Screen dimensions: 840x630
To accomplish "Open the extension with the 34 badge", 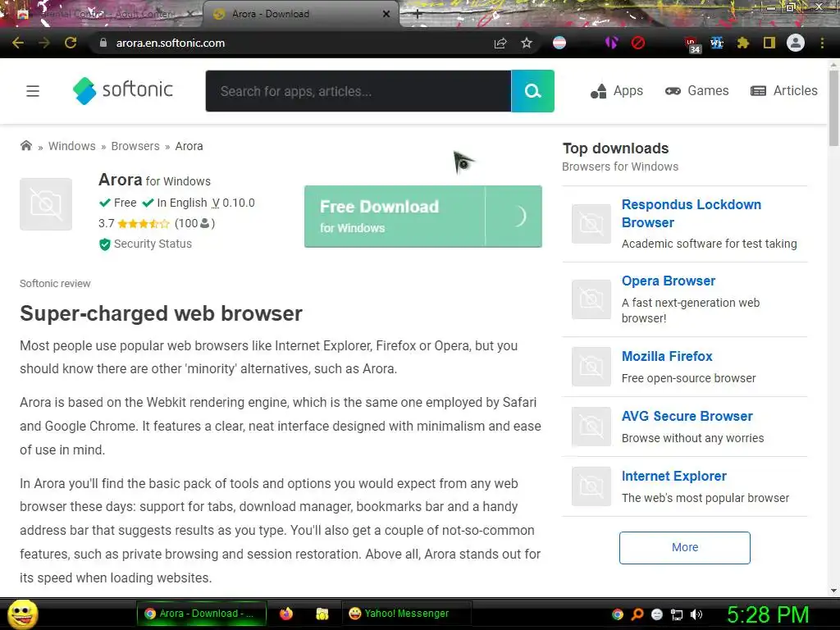I will pos(692,45).
